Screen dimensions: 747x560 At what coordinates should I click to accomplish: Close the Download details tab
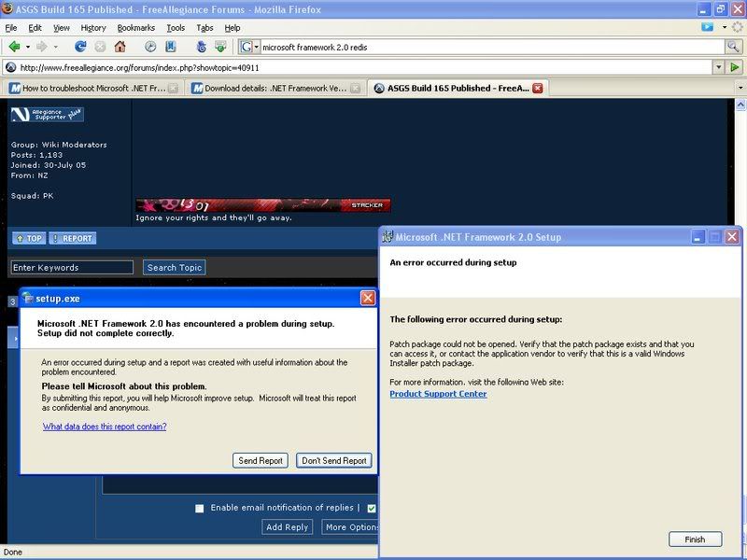coord(355,88)
